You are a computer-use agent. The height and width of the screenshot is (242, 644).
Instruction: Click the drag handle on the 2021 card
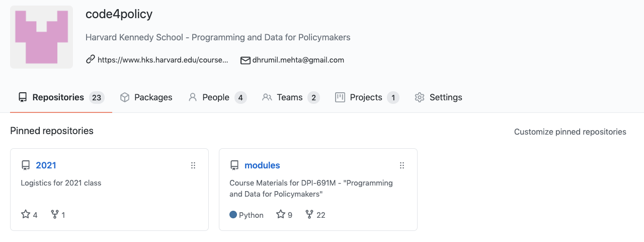coord(193,165)
